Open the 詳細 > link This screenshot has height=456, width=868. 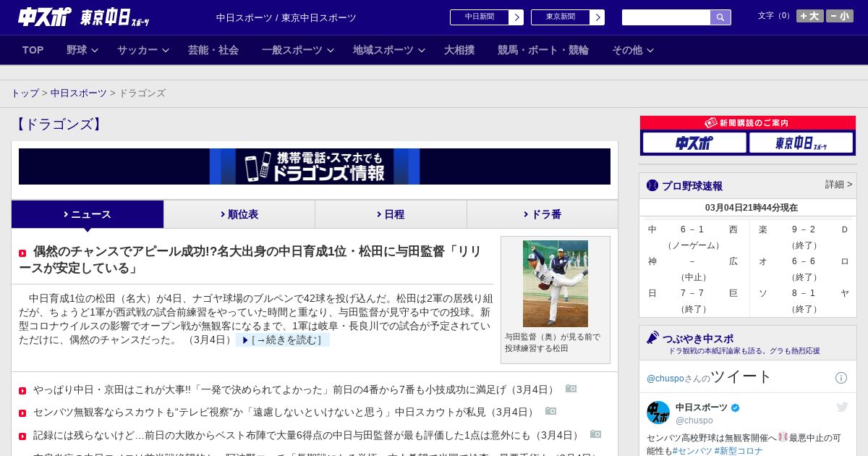click(839, 185)
